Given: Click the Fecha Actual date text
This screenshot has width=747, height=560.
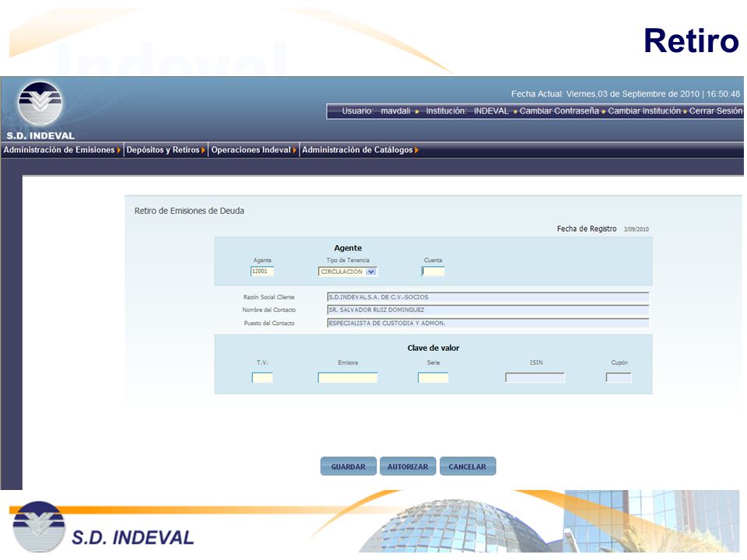Looking at the screenshot, I should [626, 94].
